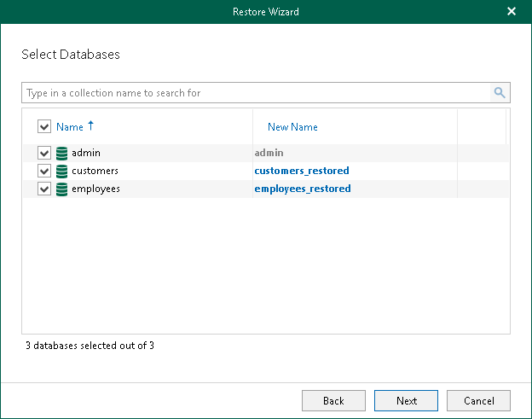The height and width of the screenshot is (419, 532).
Task: Uncheck the customers database checkbox
Action: (44, 171)
